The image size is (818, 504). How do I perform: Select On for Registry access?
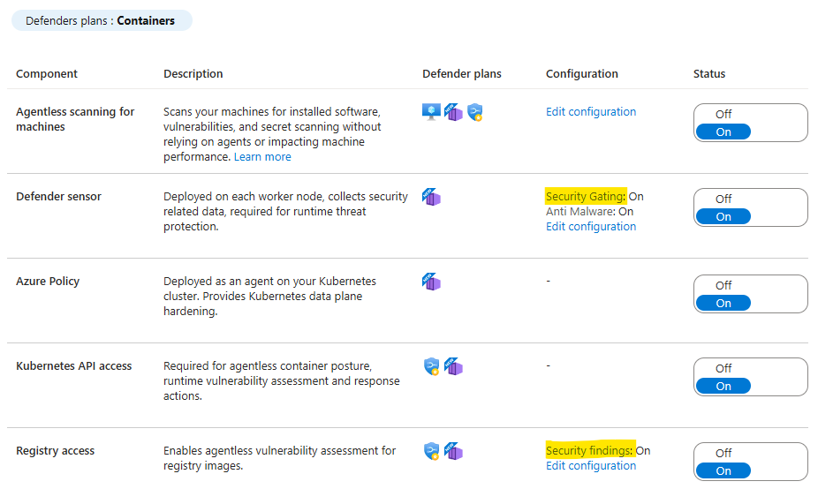click(723, 471)
